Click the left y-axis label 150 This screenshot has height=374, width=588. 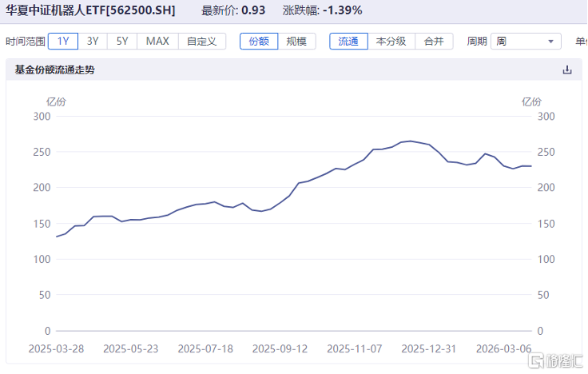pos(42,224)
